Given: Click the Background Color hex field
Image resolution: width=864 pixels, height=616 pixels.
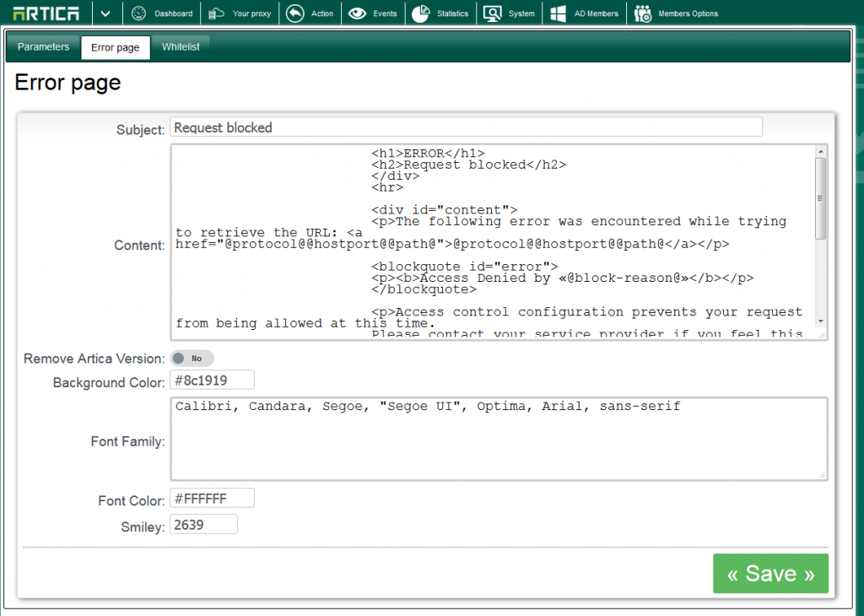Looking at the screenshot, I should [212, 381].
